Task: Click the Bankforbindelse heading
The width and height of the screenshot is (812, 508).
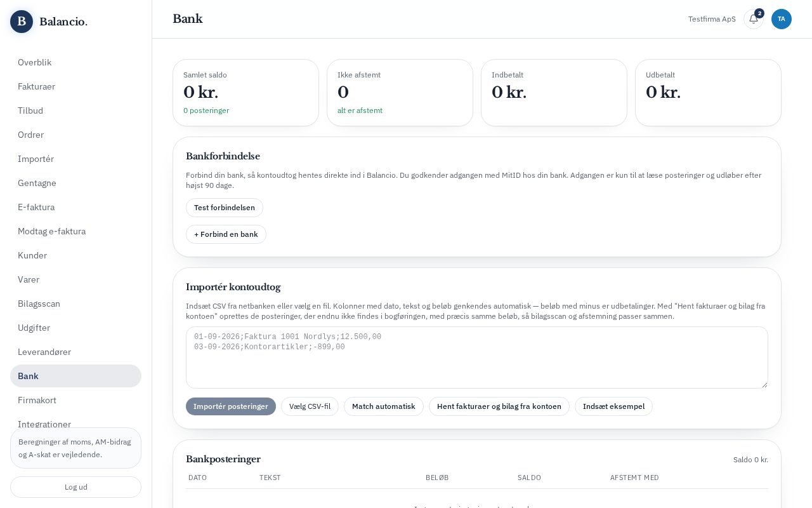Action: (x=223, y=156)
